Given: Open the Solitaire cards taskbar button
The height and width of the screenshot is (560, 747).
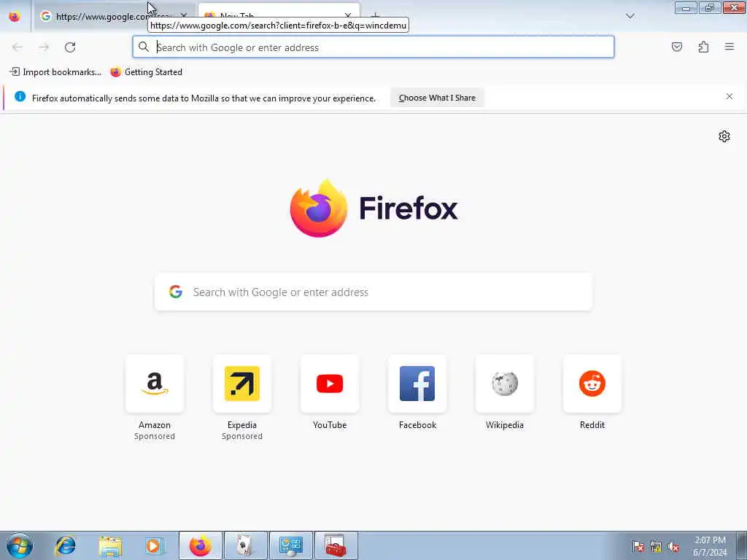Looking at the screenshot, I should click(x=246, y=545).
